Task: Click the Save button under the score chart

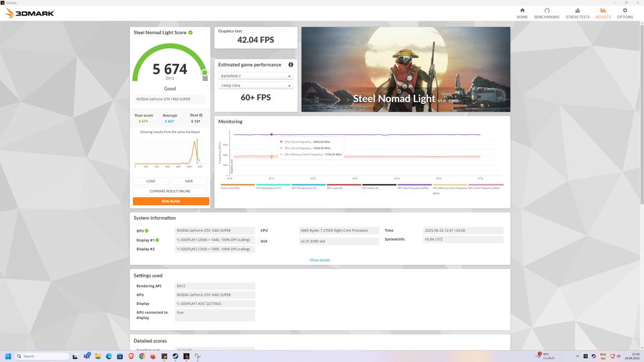Action: point(189,181)
